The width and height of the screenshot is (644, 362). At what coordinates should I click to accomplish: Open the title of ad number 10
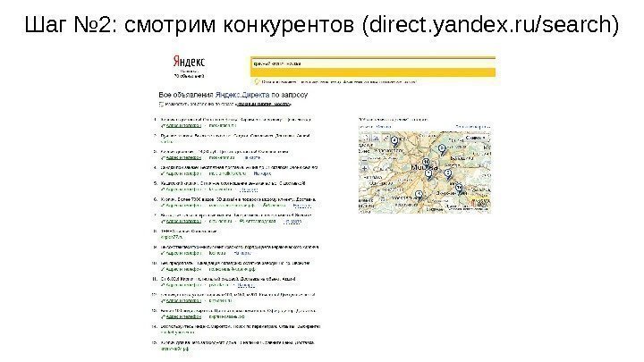click(235, 263)
